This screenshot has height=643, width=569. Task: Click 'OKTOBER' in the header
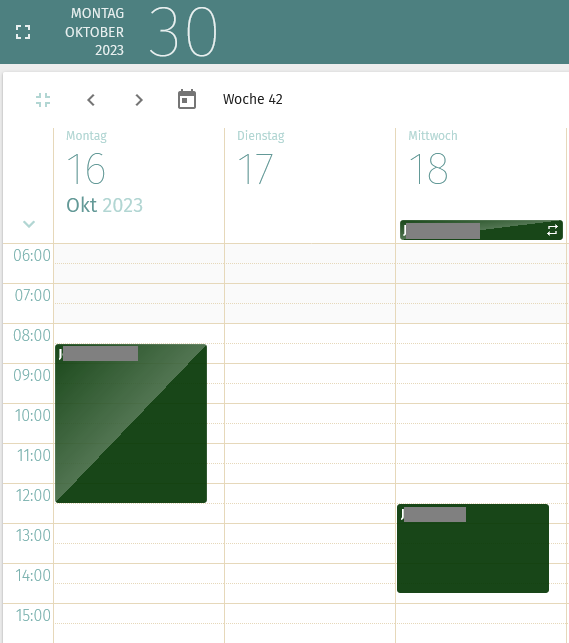point(94,32)
